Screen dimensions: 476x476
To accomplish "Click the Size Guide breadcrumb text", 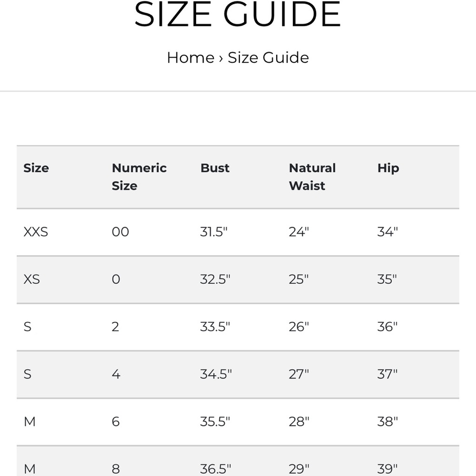I will (268, 58).
